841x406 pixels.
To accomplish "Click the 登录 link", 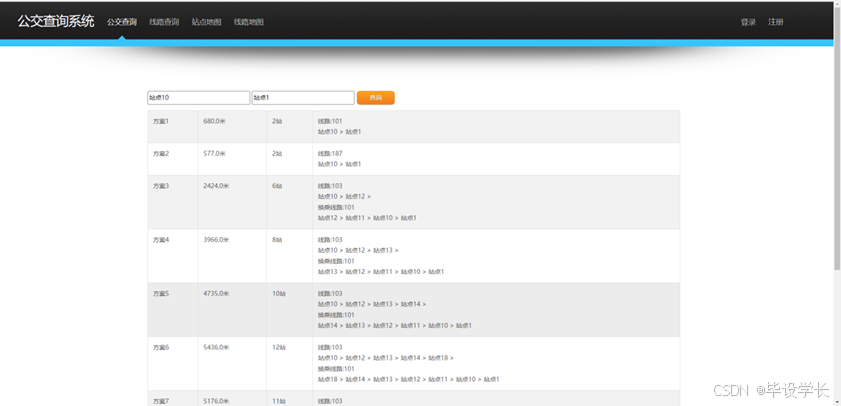I will (x=748, y=22).
